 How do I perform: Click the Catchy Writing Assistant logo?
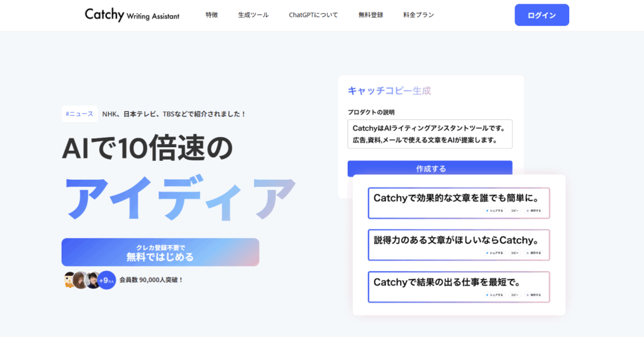(x=132, y=15)
